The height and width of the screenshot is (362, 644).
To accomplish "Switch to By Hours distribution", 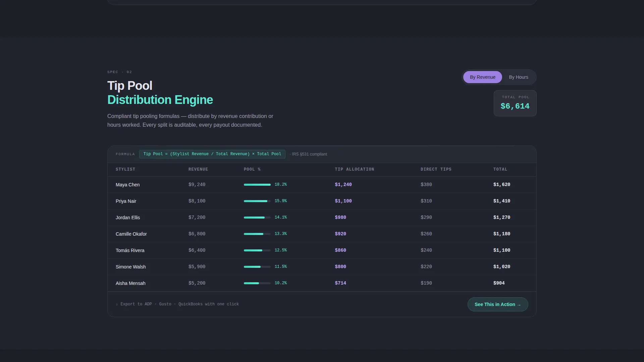I will (x=518, y=77).
